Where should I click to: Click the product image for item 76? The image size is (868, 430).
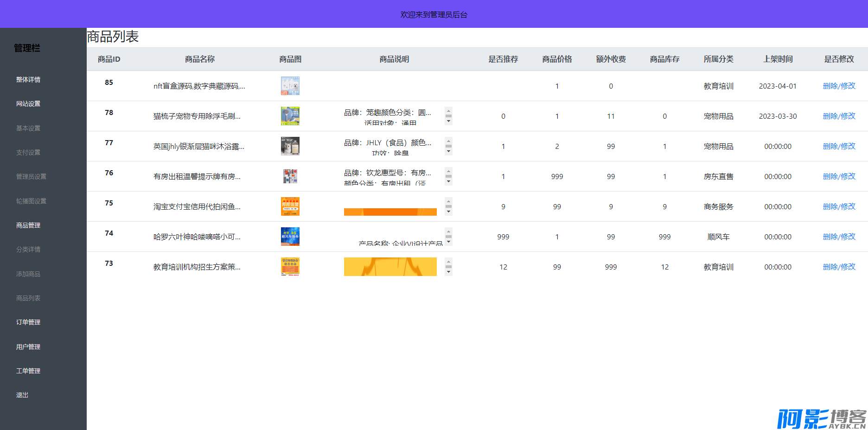(290, 176)
